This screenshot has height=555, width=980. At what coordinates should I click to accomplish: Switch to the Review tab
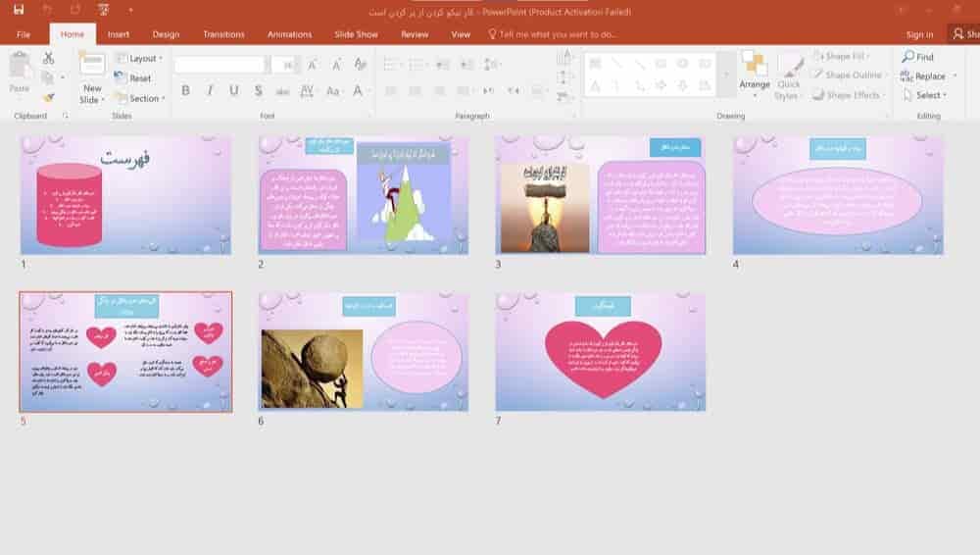(x=415, y=34)
